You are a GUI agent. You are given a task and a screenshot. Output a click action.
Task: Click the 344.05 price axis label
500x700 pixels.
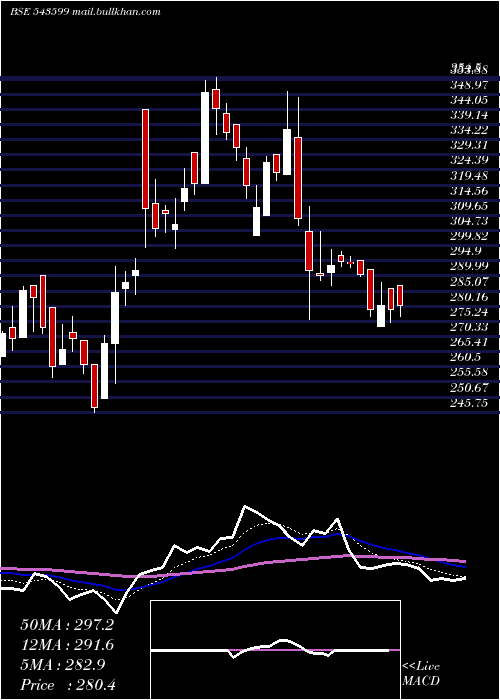tap(469, 100)
